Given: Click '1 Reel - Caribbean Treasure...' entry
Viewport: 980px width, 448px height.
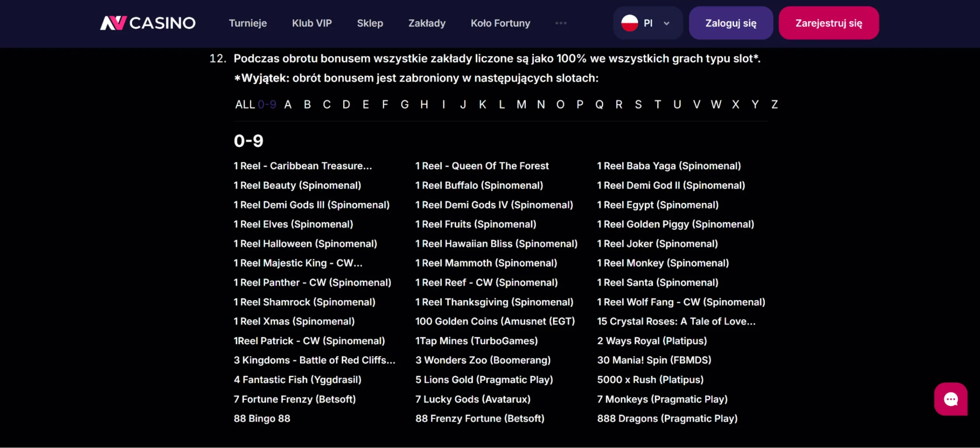Looking at the screenshot, I should [303, 166].
